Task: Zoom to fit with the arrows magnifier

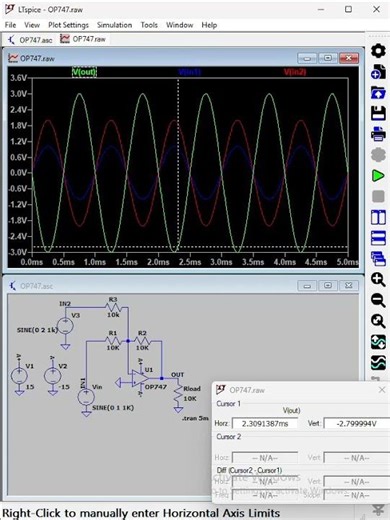Action: (x=378, y=321)
